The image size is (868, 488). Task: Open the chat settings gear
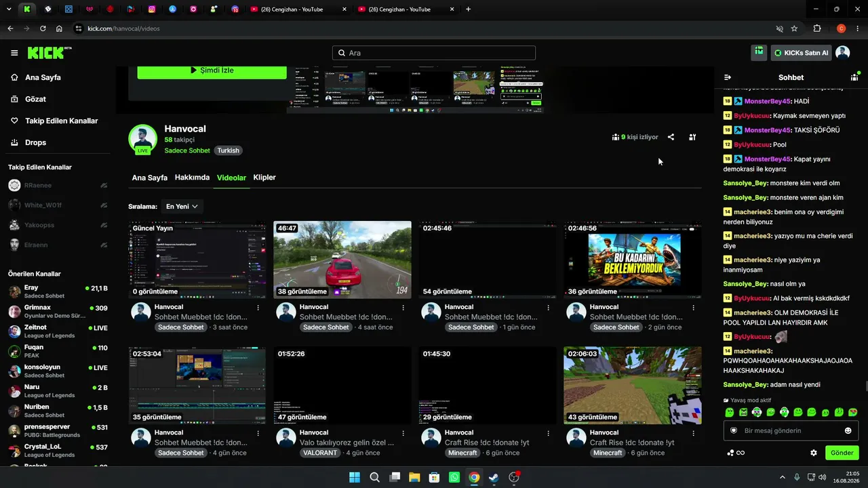point(814,453)
